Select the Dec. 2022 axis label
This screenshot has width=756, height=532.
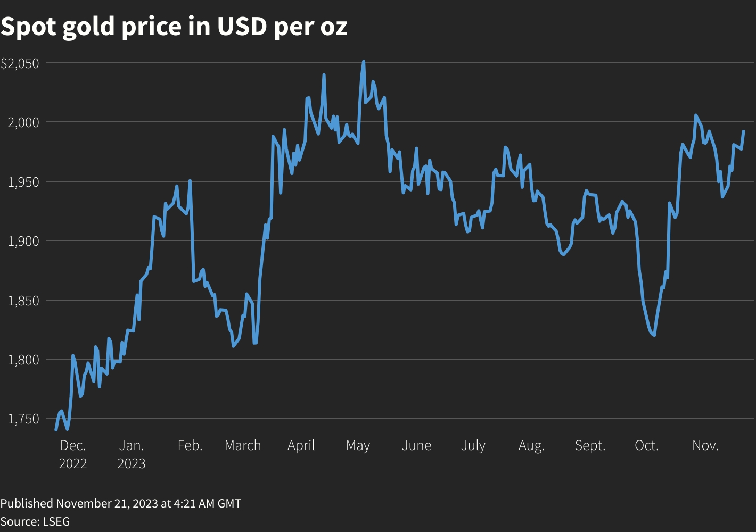pos(73,454)
